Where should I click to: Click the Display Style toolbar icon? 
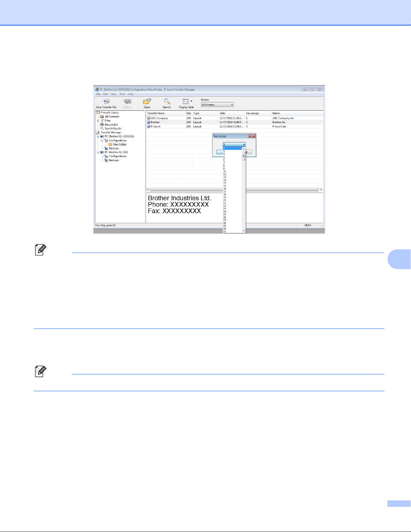[185, 101]
